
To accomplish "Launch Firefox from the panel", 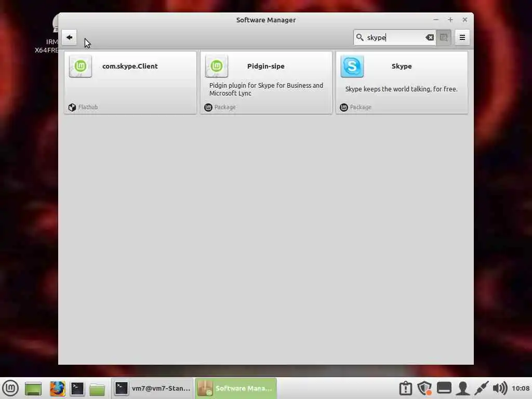I will point(57,389).
